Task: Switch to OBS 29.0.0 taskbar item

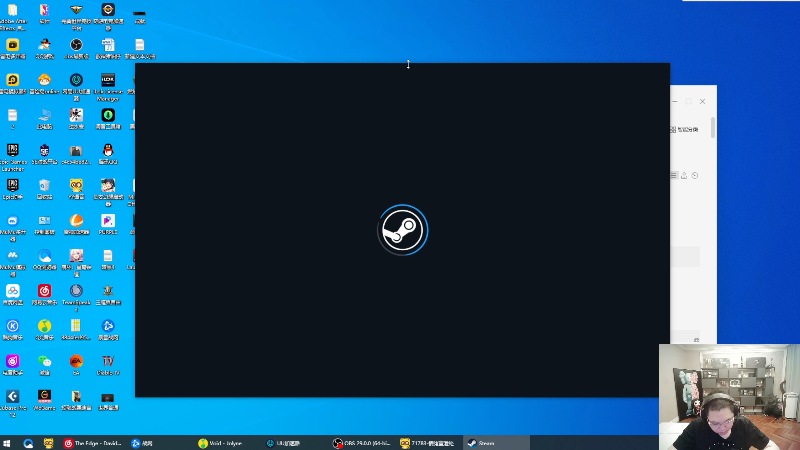Action: (362, 443)
